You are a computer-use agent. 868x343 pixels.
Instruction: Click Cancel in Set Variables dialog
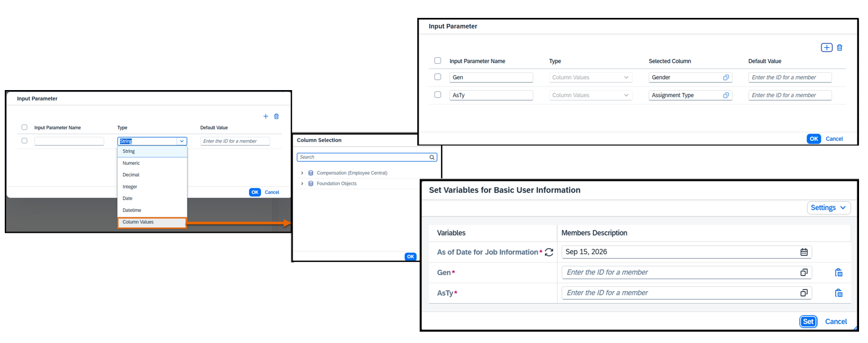836,322
